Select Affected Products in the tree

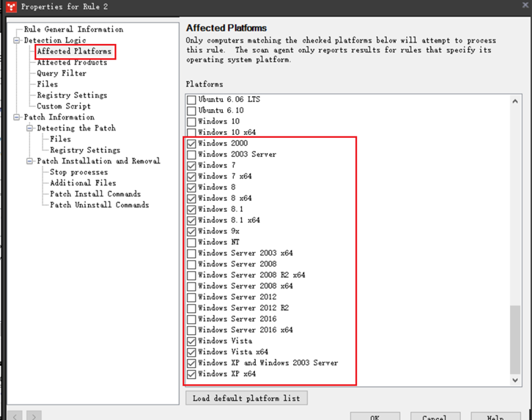(72, 62)
